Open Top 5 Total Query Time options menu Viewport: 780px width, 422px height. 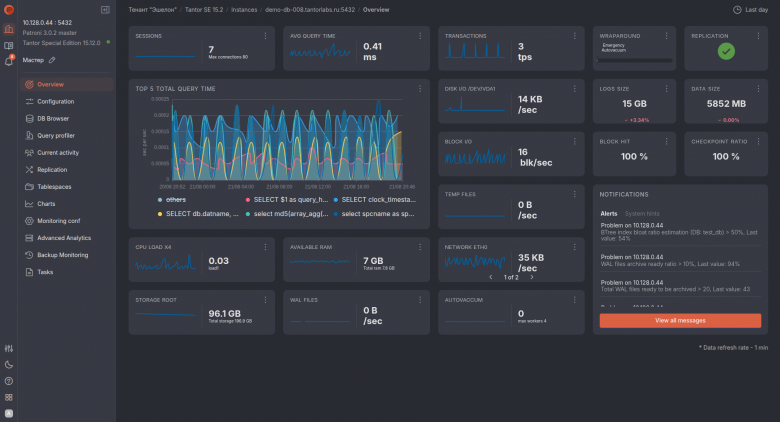tap(420, 89)
